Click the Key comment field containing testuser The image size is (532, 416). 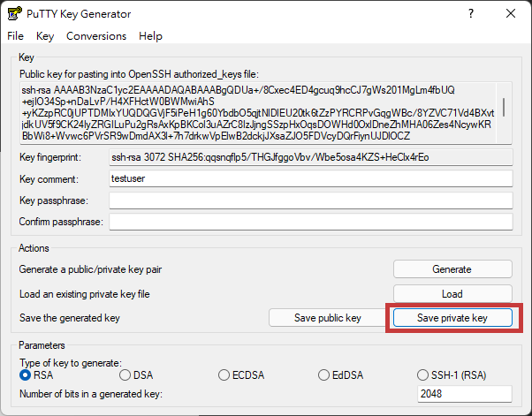309,178
